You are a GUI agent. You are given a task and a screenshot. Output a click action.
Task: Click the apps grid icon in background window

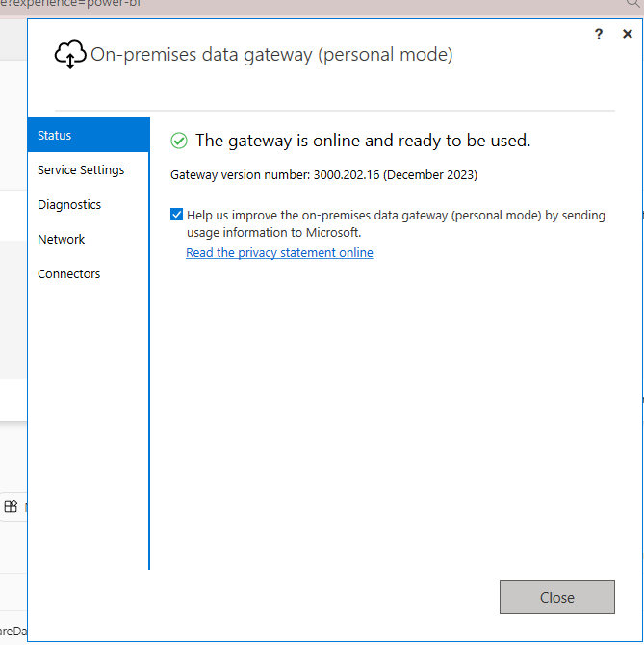[x=11, y=506]
